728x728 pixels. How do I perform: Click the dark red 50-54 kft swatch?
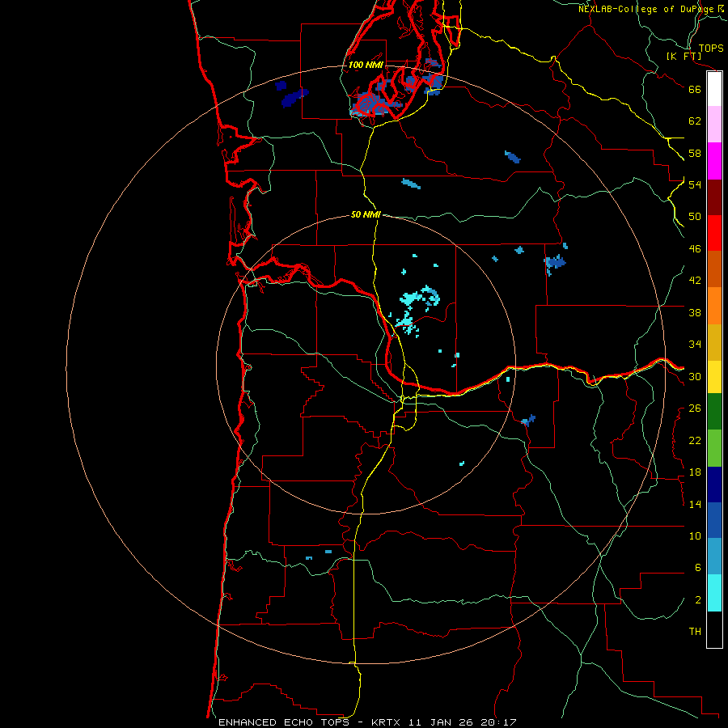pyautogui.click(x=714, y=197)
